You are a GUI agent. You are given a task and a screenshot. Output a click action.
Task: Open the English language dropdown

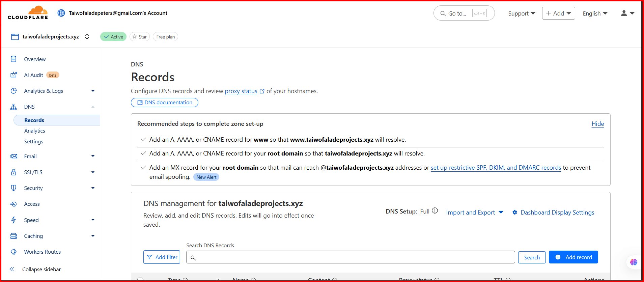coord(595,13)
